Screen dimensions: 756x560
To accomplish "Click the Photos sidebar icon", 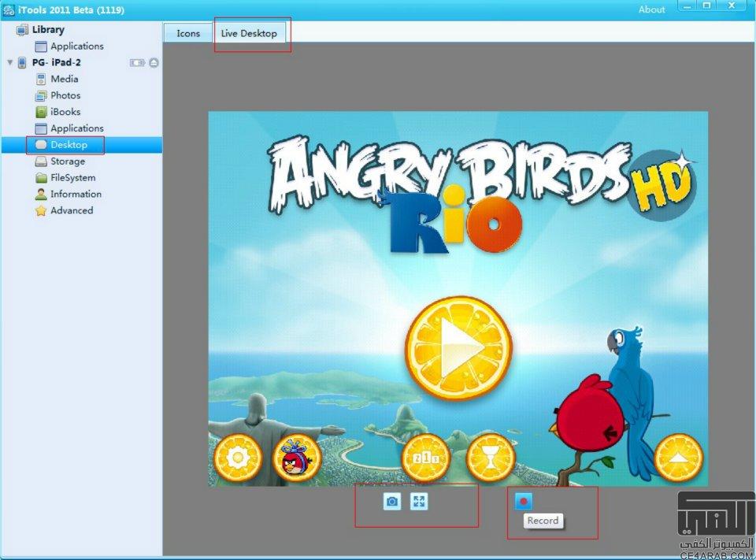I will (41, 95).
